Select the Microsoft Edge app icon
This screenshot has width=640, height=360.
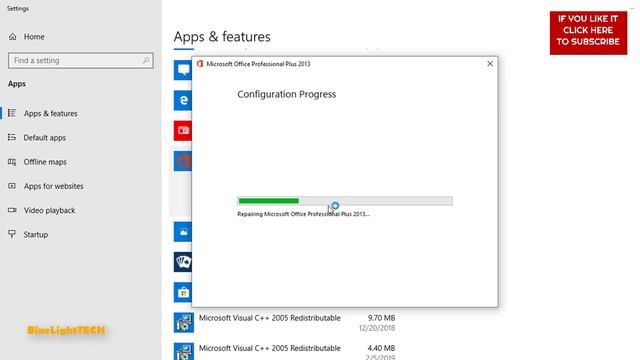point(182,100)
